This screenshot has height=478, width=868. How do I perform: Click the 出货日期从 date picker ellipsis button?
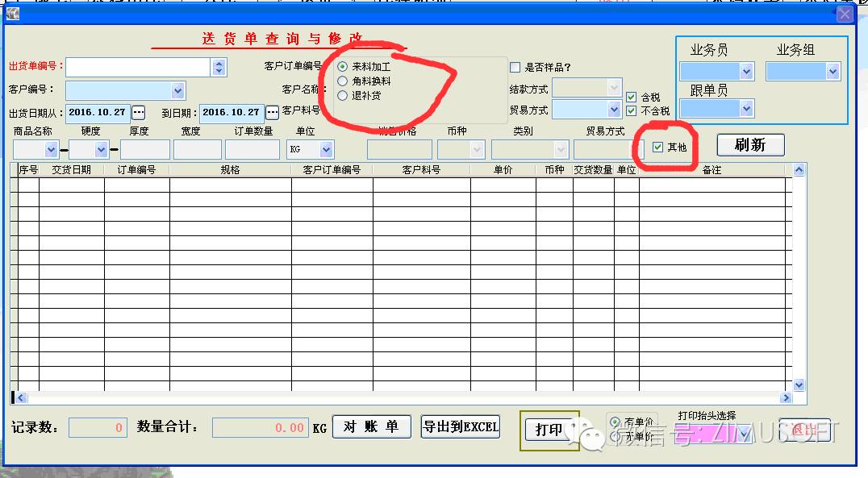[138, 112]
